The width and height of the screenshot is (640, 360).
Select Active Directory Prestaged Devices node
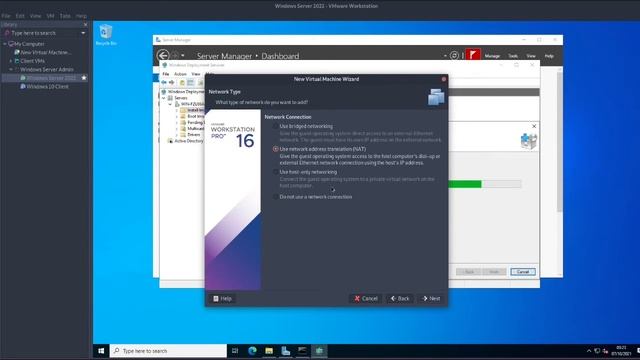click(186, 141)
